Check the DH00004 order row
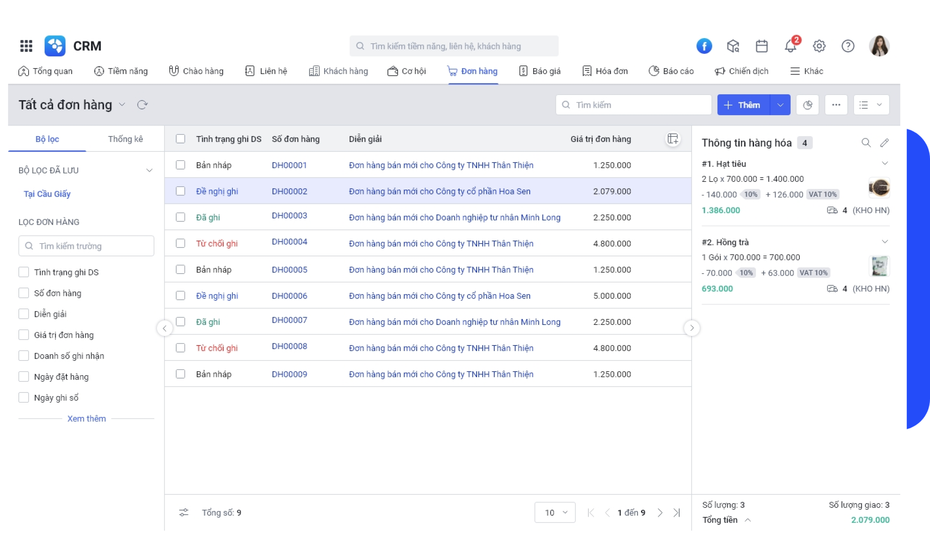The height and width of the screenshot is (560, 930). pyautogui.click(x=180, y=244)
